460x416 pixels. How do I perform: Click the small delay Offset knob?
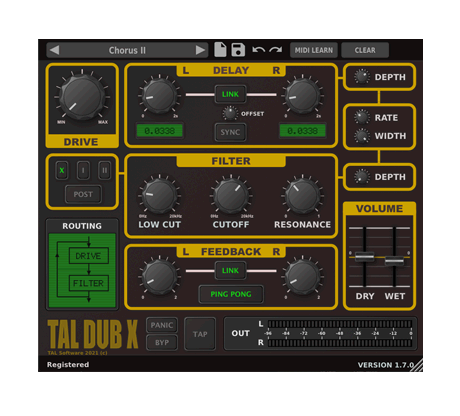point(230,113)
